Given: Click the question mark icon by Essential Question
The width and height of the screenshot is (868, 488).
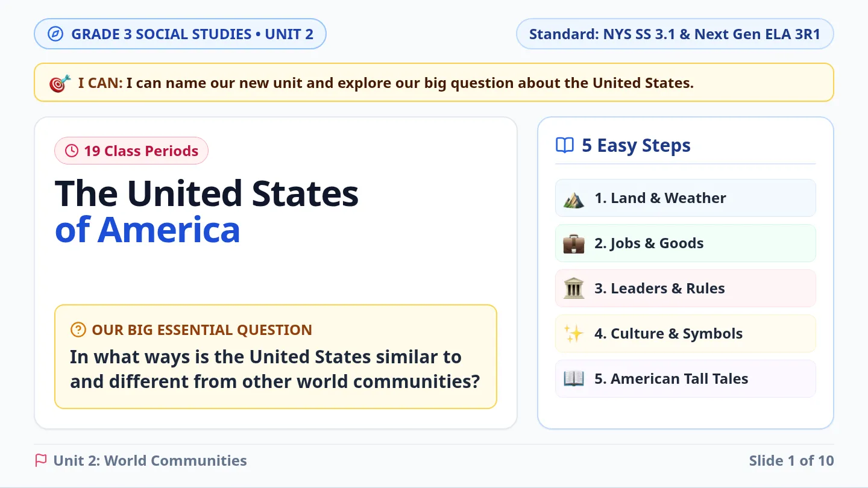Looking at the screenshot, I should tap(78, 330).
